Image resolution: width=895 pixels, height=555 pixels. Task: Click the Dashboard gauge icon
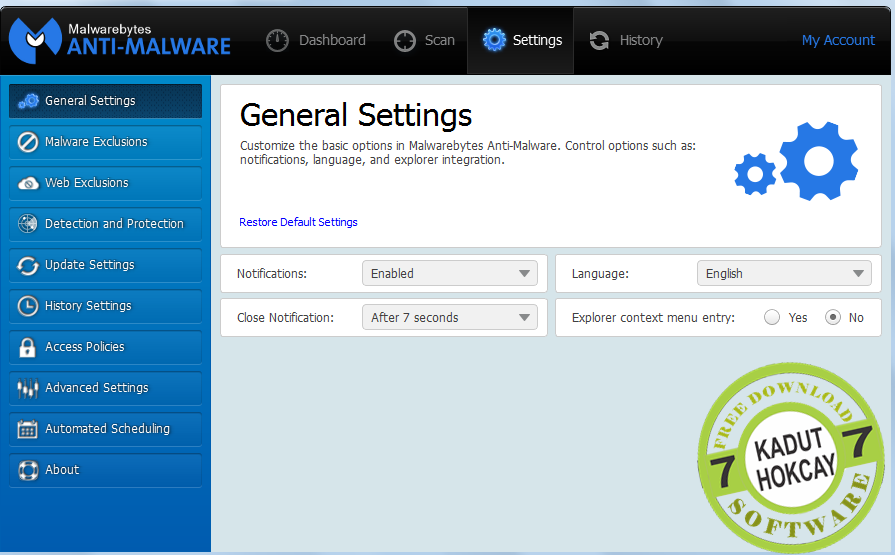tap(277, 41)
